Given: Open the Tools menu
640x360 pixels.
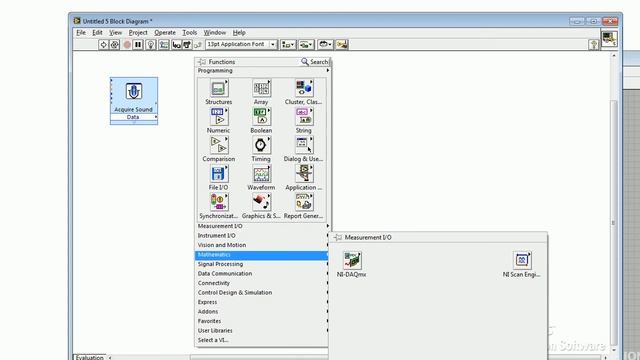Looking at the screenshot, I should click(x=189, y=32).
